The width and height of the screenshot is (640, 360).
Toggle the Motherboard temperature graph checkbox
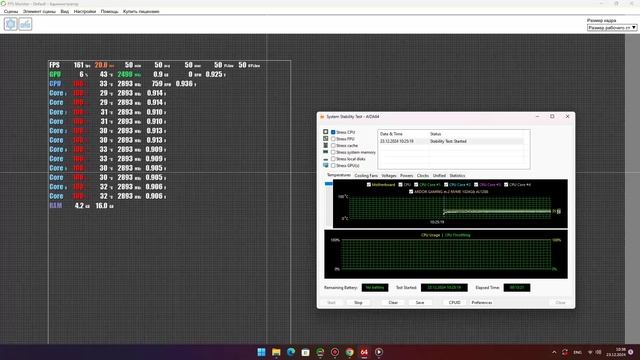(369, 184)
